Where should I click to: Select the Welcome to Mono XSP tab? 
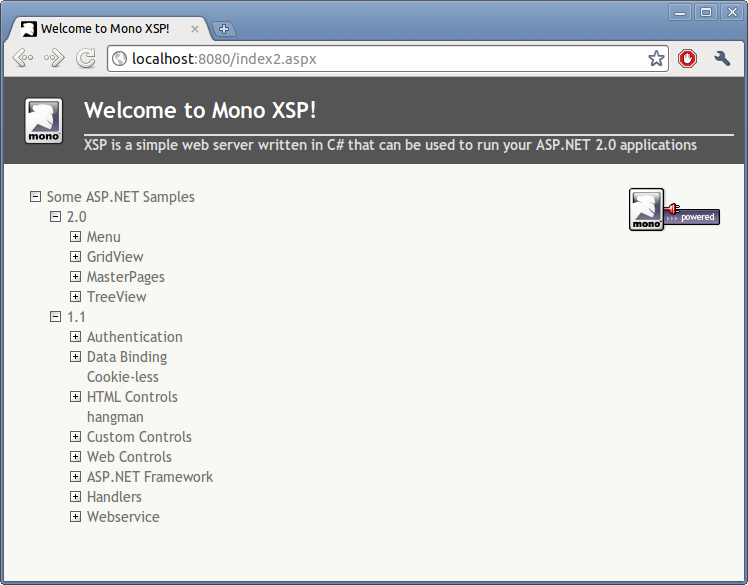[109, 29]
